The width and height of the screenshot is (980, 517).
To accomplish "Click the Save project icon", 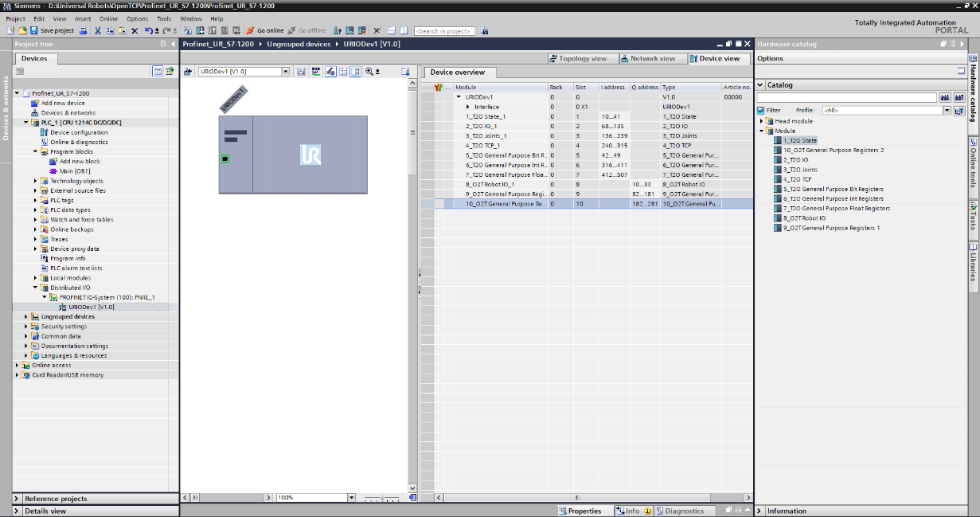I will click(34, 30).
